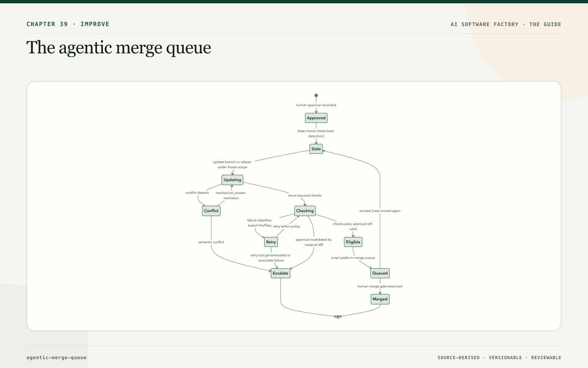Click the Queued state box

(x=380, y=273)
